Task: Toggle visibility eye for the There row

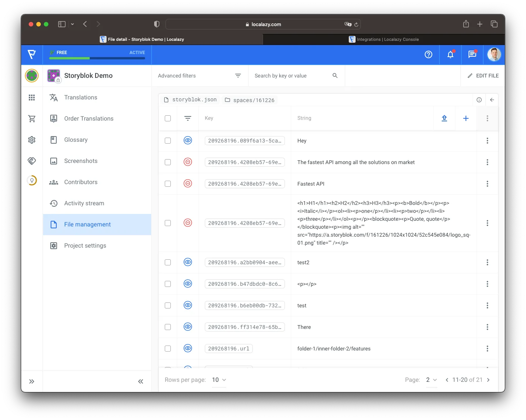Action: click(x=188, y=327)
